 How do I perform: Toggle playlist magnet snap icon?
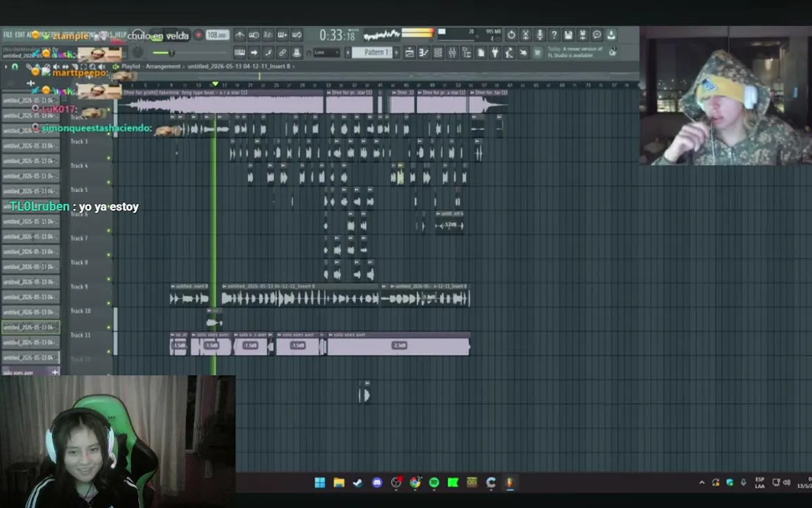15,66
